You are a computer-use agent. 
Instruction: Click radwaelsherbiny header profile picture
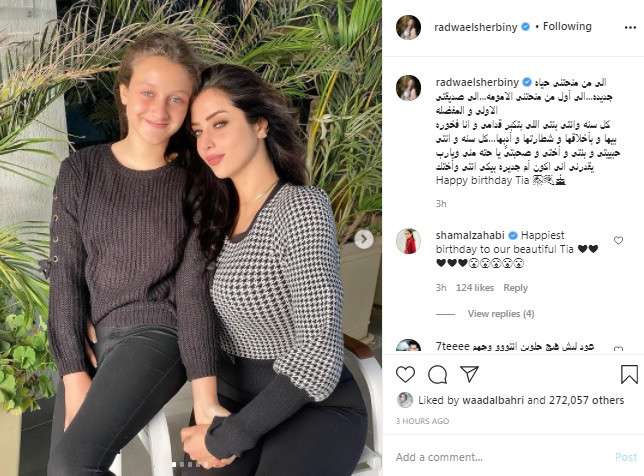click(x=408, y=28)
